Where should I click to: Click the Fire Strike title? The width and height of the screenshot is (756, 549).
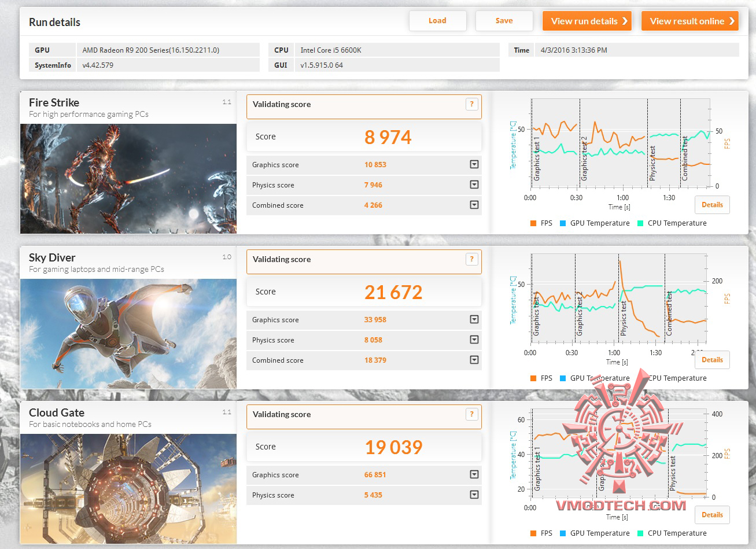pyautogui.click(x=54, y=102)
